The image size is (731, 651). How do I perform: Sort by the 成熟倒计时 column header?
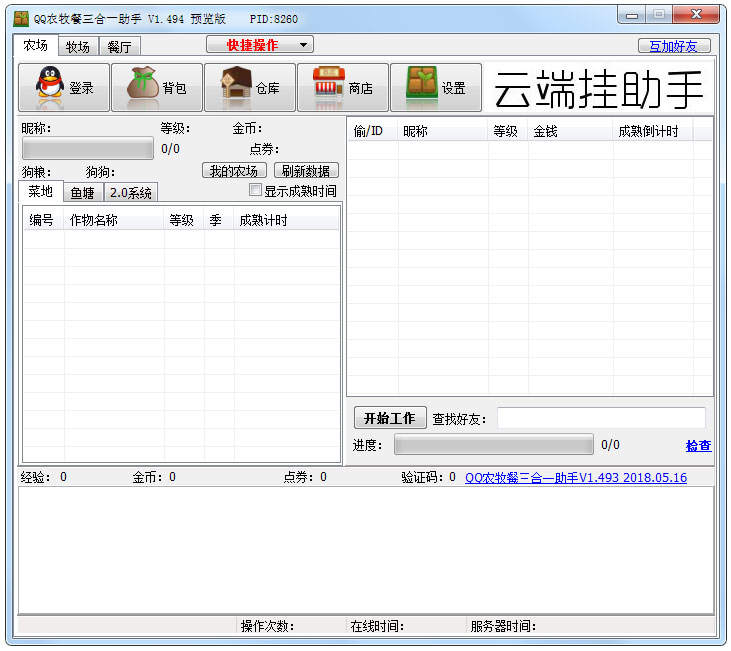point(653,131)
